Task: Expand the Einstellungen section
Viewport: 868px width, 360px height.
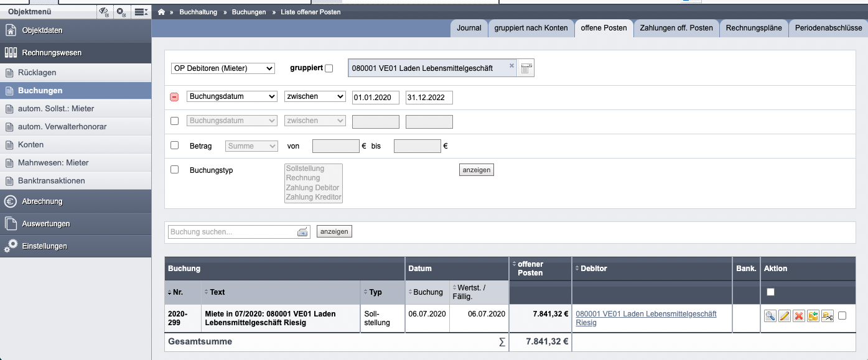Action: [75, 246]
